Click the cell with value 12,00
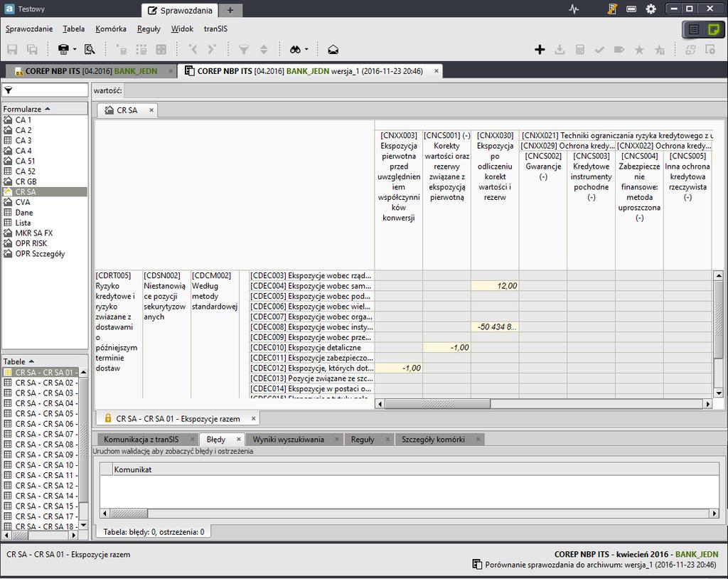Screen dimensions: 728x579 495,286
